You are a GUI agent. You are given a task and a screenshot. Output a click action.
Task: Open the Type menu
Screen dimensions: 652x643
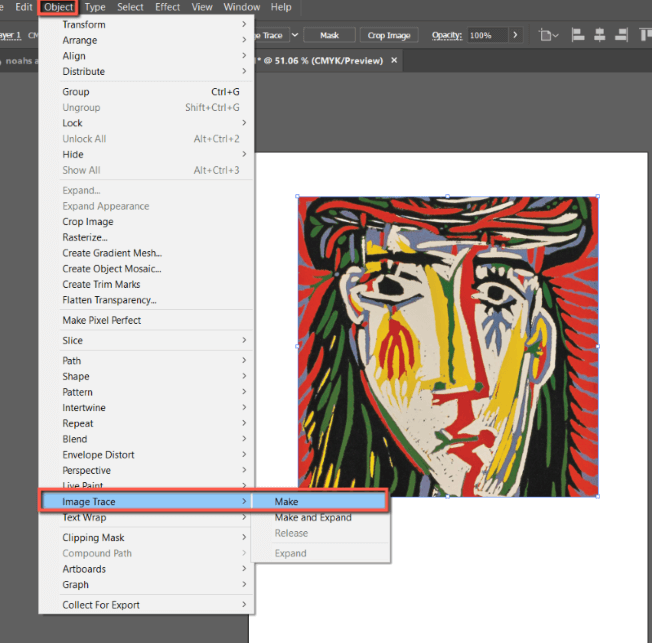tap(95, 7)
